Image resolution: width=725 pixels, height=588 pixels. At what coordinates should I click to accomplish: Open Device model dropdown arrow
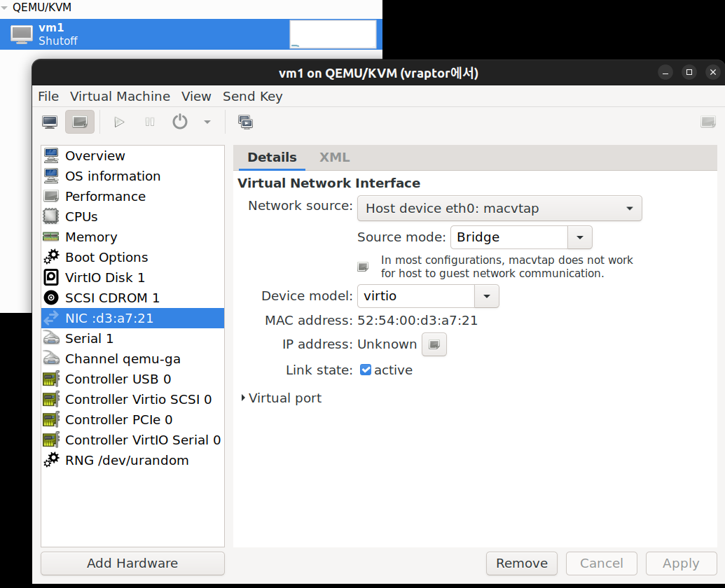487,296
